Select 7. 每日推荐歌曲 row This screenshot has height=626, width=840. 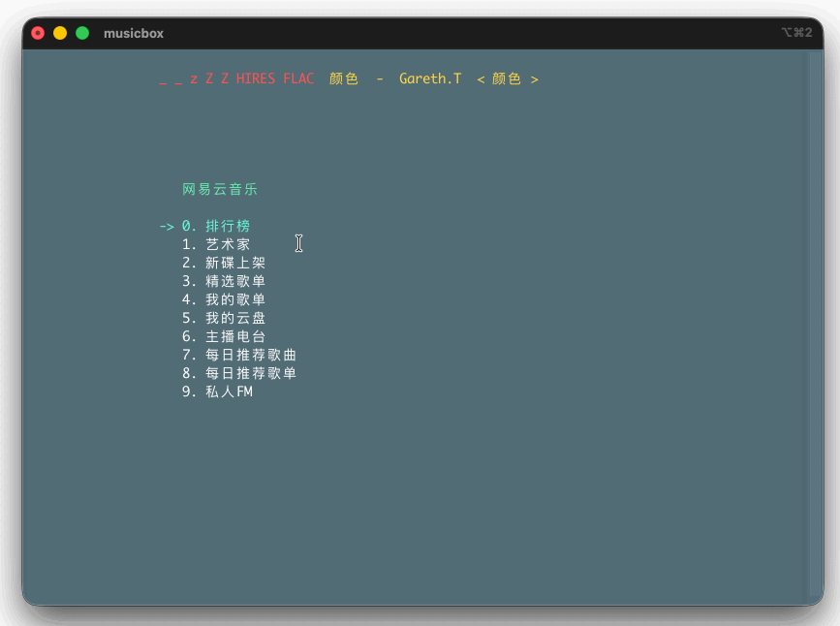(x=239, y=355)
